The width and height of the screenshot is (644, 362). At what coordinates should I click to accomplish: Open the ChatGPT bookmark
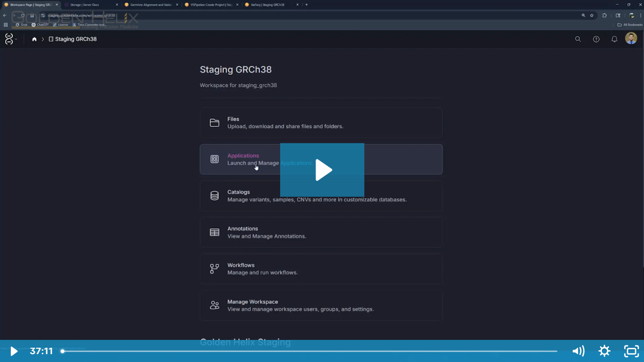pyautogui.click(x=40, y=25)
